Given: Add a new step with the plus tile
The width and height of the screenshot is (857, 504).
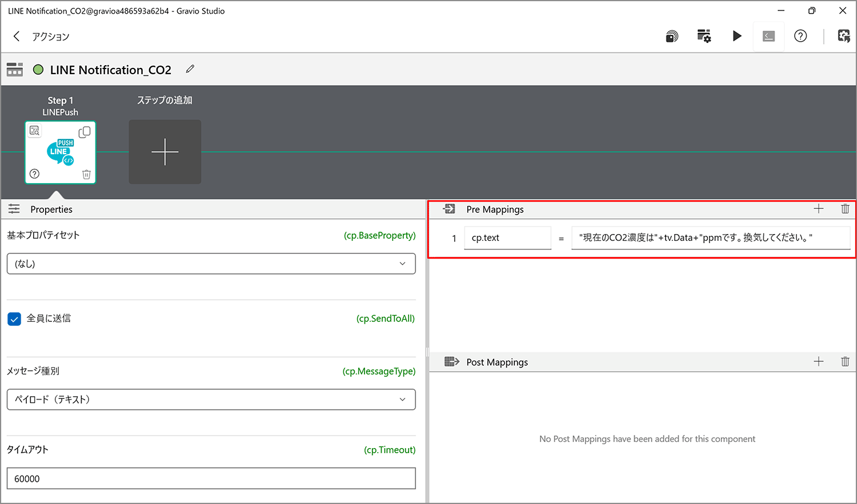Looking at the screenshot, I should [165, 152].
